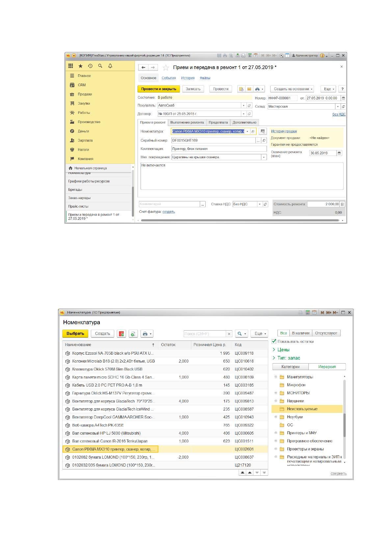Open calculator icon in Стоимость ремонта field
The image size is (392, 554).
pyautogui.click(x=342, y=204)
